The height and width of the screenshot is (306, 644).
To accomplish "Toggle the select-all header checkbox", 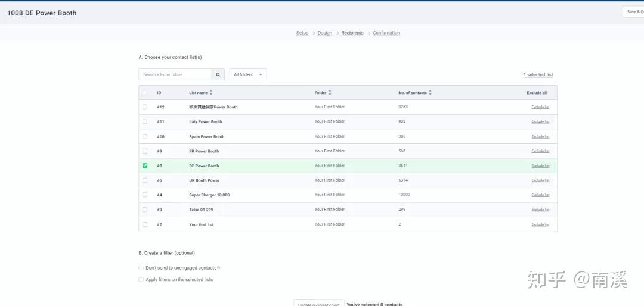I will click(x=144, y=93).
